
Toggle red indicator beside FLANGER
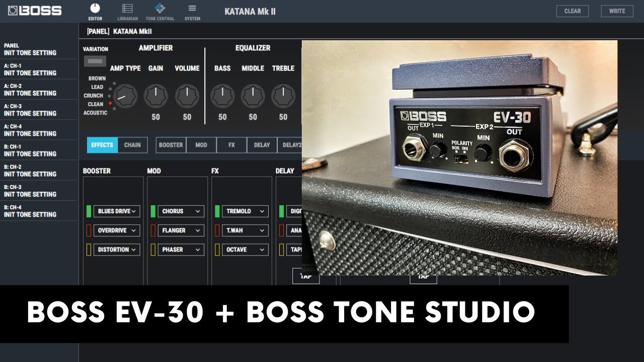(153, 230)
